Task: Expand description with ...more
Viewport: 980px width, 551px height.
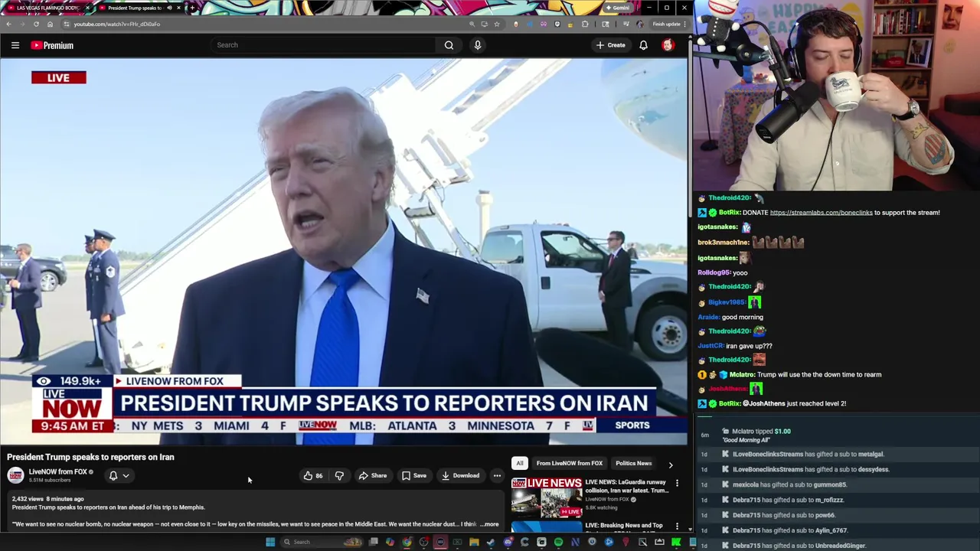Action: tap(490, 525)
